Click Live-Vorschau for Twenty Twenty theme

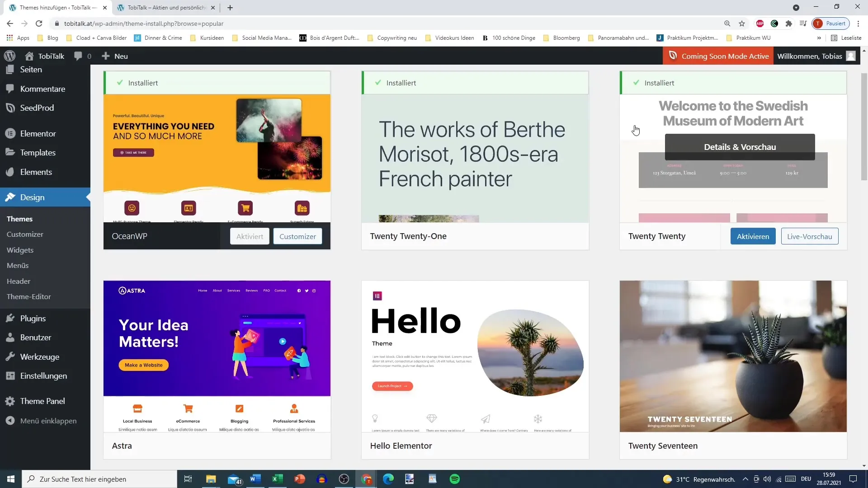point(810,236)
